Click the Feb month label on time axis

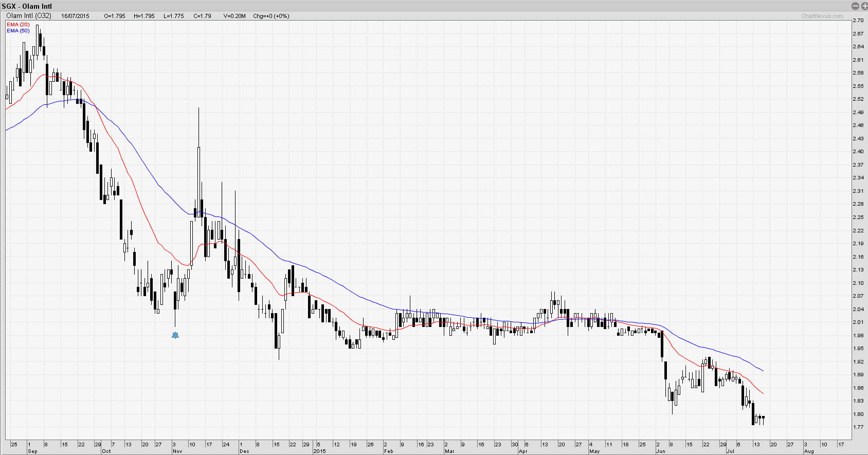click(388, 451)
